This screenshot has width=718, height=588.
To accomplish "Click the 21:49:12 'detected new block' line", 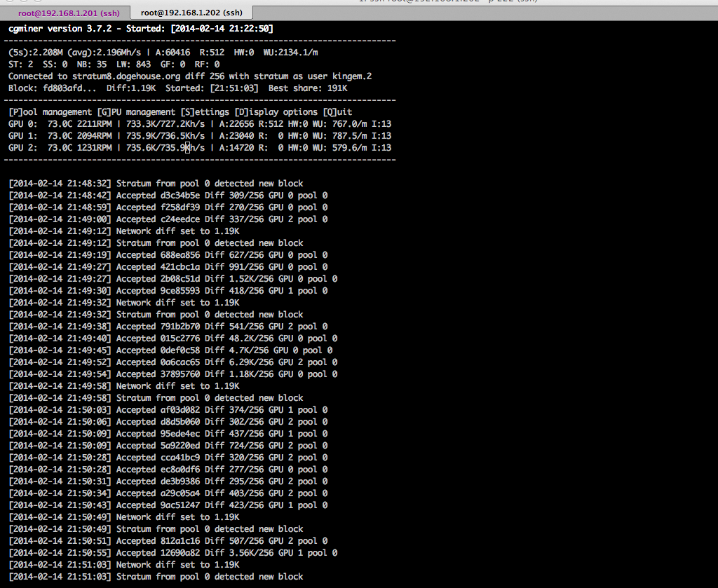I will tap(156, 243).
